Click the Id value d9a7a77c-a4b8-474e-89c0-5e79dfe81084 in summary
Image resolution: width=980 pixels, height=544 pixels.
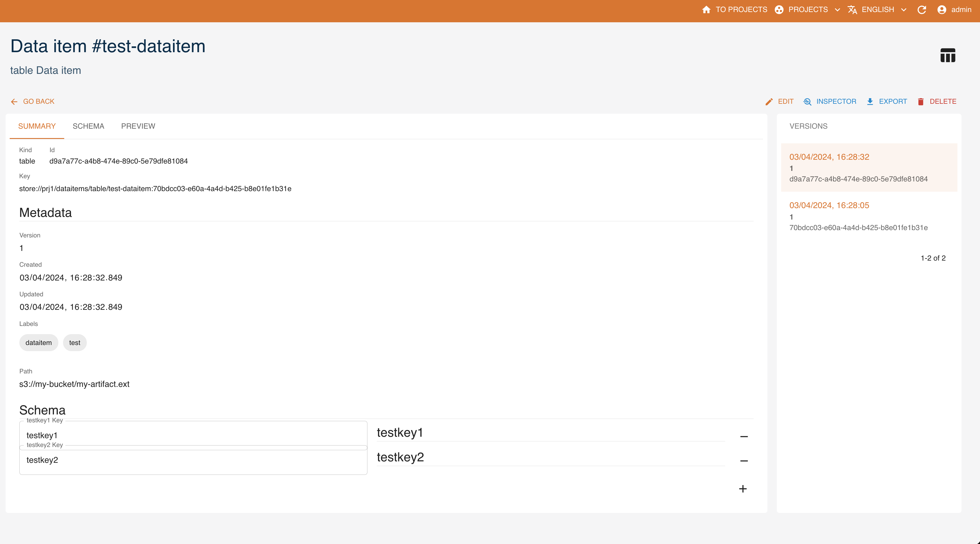pyautogui.click(x=118, y=161)
